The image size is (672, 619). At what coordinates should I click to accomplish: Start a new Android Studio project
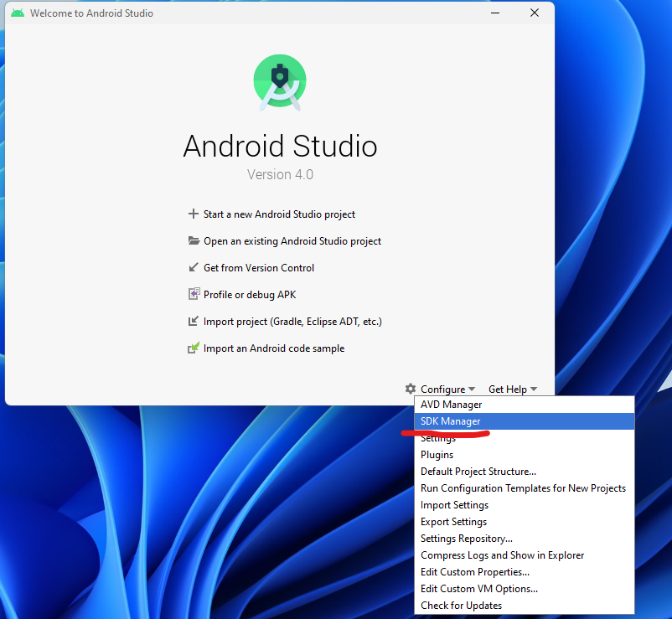(x=279, y=214)
